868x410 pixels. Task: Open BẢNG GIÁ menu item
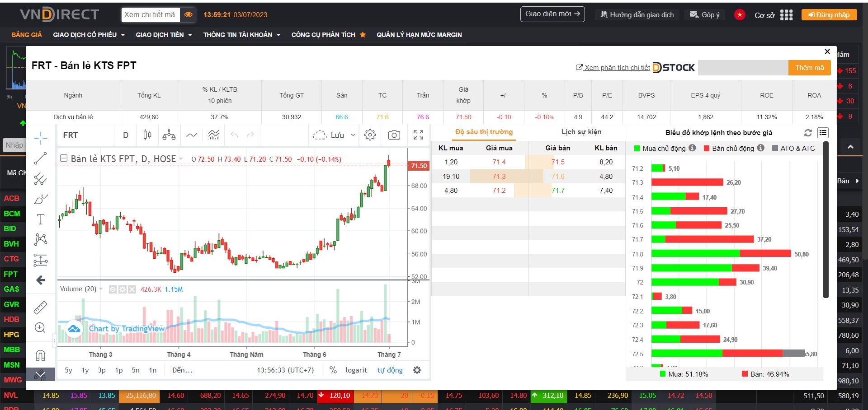click(x=27, y=35)
